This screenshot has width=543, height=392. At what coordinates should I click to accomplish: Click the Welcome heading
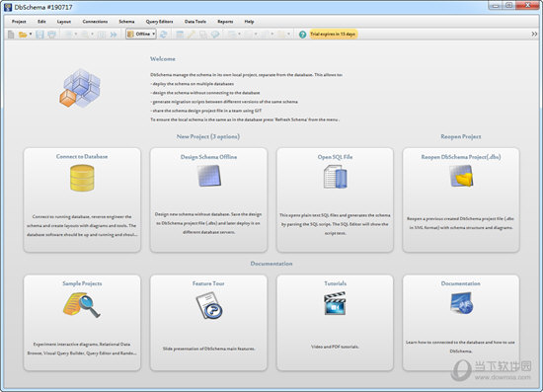[163, 59]
